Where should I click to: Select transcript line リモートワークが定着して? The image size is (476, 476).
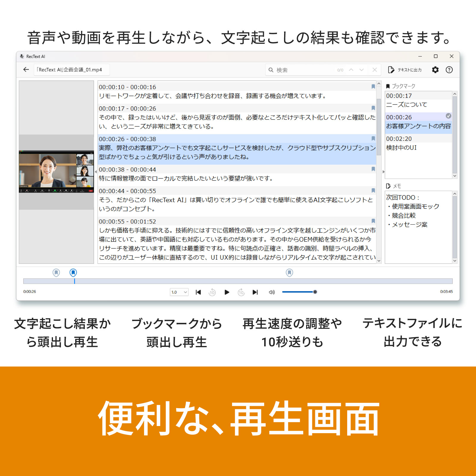click(x=213, y=96)
